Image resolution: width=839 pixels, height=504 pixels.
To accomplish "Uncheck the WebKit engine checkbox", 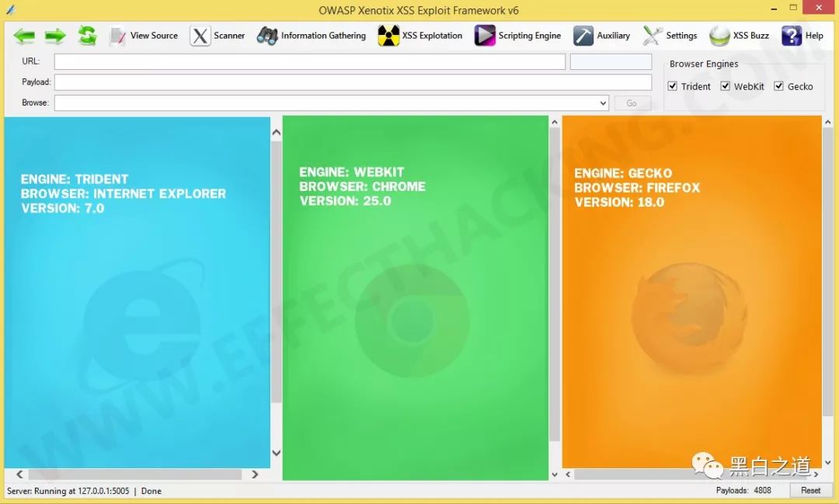I will (x=725, y=86).
